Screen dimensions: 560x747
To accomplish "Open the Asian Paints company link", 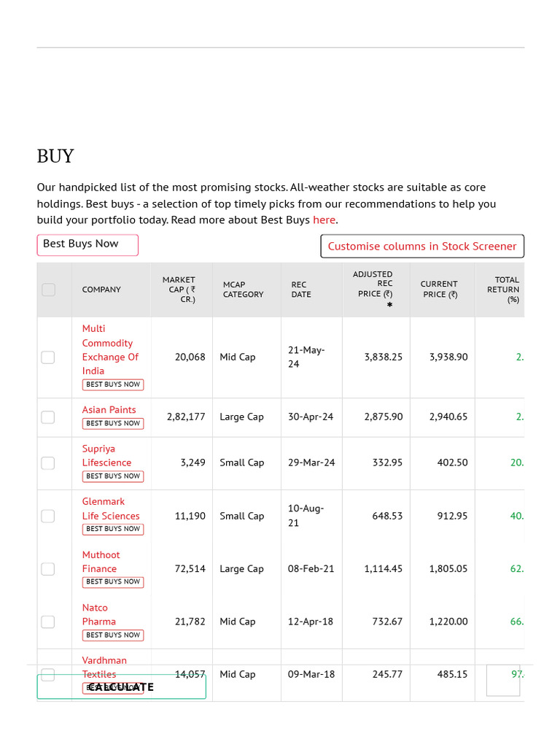I will click(109, 410).
